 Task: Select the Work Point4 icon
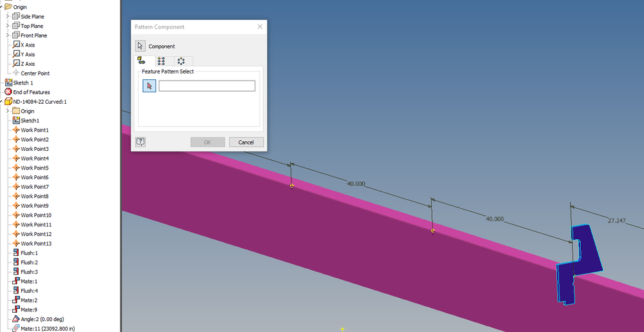coord(16,158)
